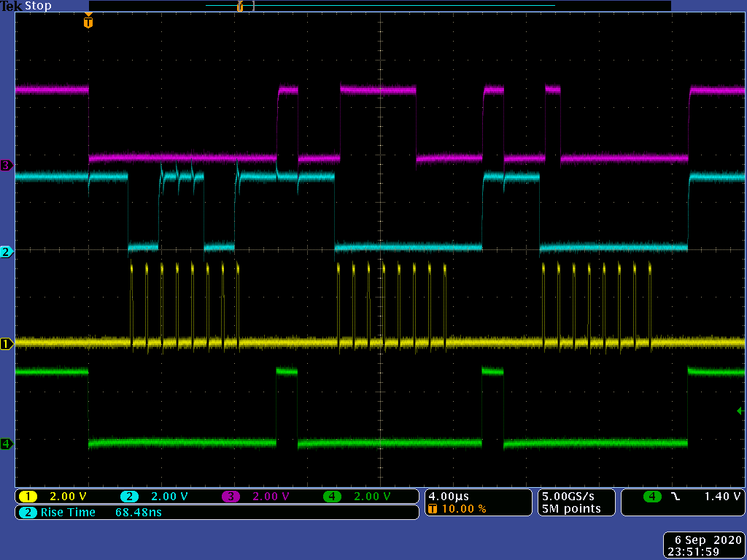Image resolution: width=747 pixels, height=560 pixels.
Task: Select the 'Rise Time' measurement label
Action: pyautogui.click(x=68, y=513)
